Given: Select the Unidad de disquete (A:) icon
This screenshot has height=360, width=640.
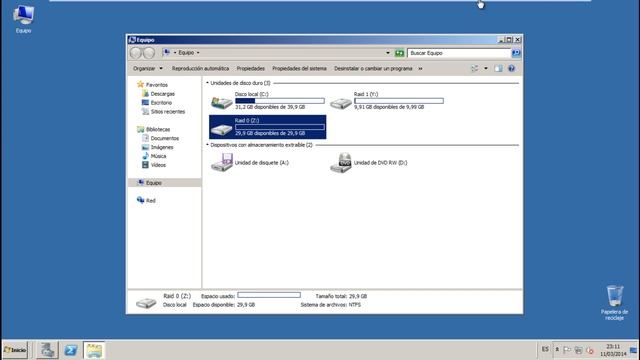Looking at the screenshot, I should [x=222, y=162].
